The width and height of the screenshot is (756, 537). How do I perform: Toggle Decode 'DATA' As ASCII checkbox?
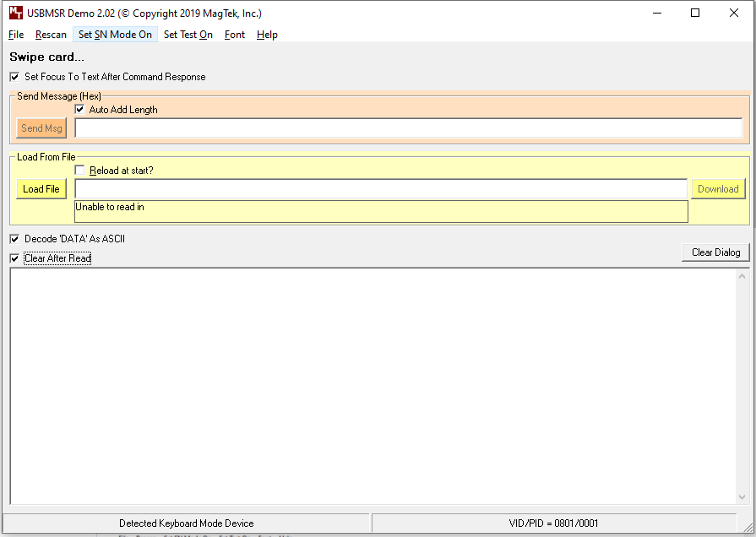(x=14, y=239)
